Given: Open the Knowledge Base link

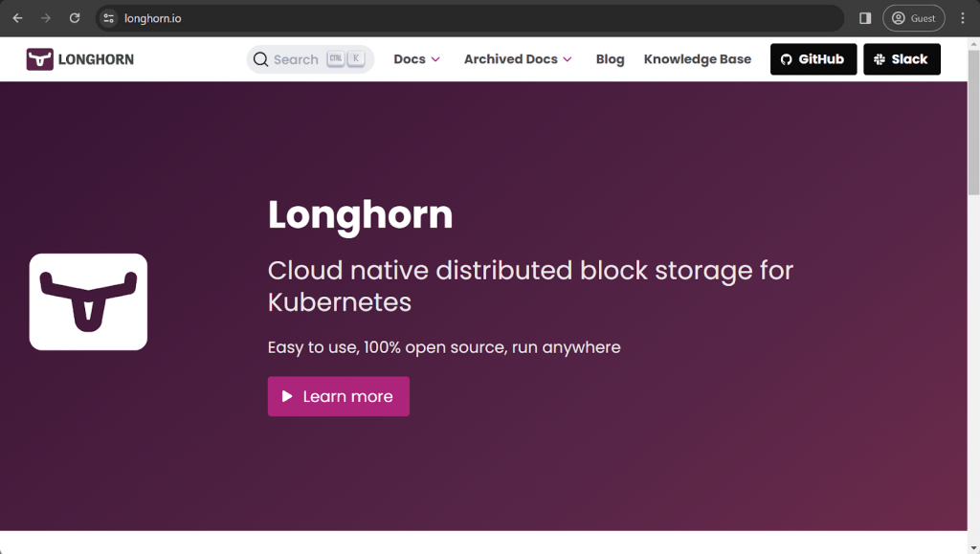Looking at the screenshot, I should coord(697,59).
